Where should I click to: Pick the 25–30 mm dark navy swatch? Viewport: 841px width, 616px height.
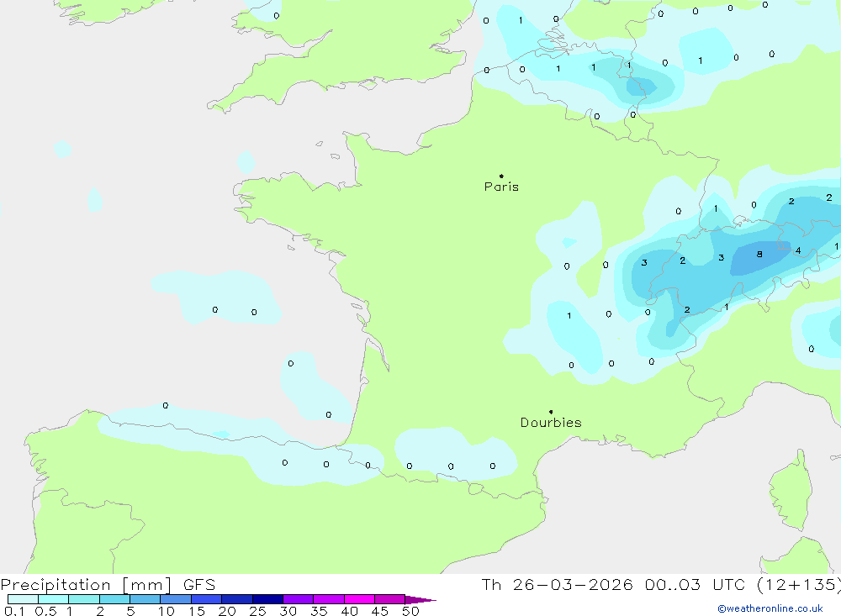point(267,599)
